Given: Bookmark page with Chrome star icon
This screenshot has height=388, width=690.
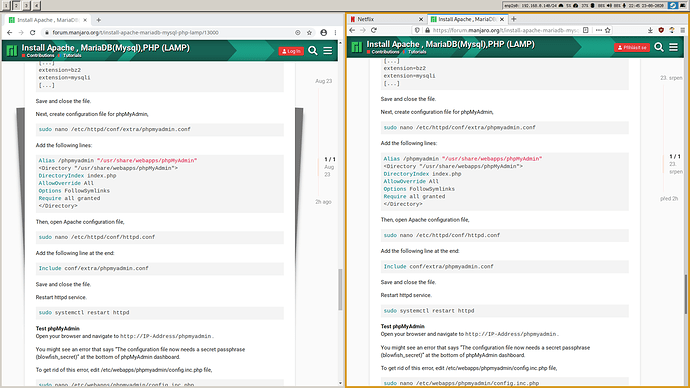Looking at the screenshot, I should 309,33.
